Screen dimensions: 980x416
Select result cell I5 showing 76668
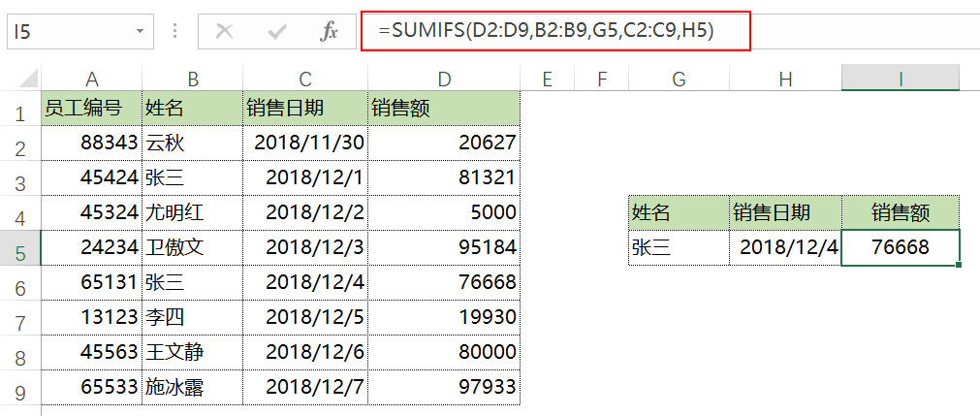901,248
